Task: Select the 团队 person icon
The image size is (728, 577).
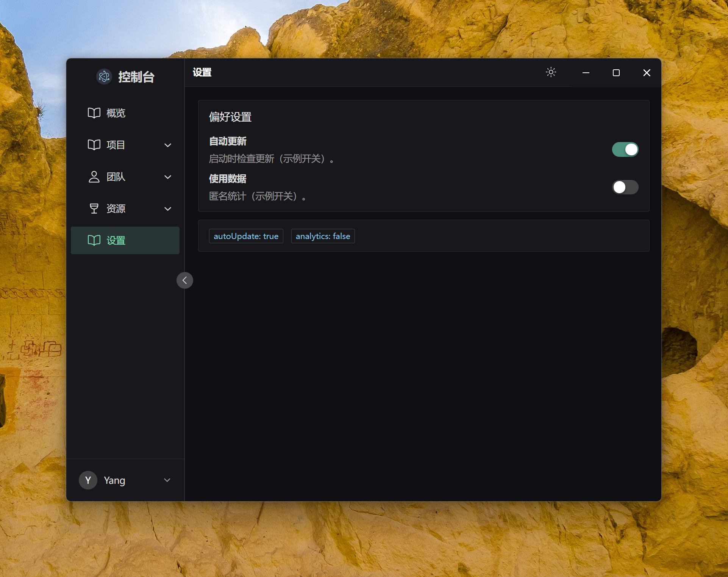Action: pos(94,177)
